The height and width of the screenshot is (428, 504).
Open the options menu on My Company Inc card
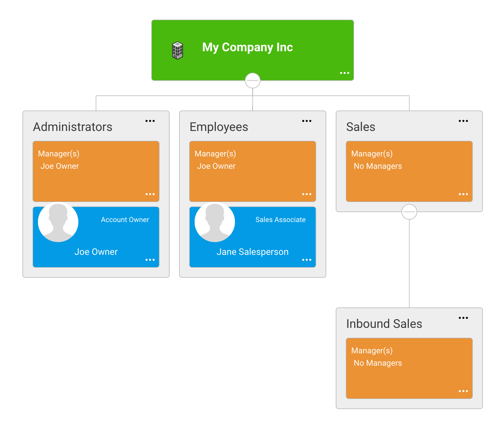click(x=344, y=73)
